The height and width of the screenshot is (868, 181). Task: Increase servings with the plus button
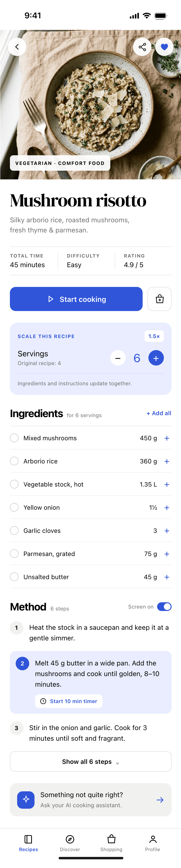(156, 358)
